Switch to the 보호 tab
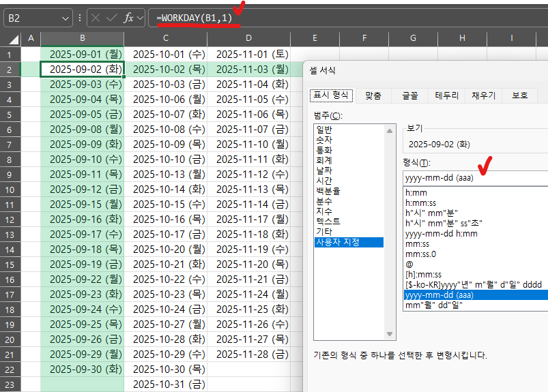The width and height of the screenshot is (548, 392). pos(520,95)
